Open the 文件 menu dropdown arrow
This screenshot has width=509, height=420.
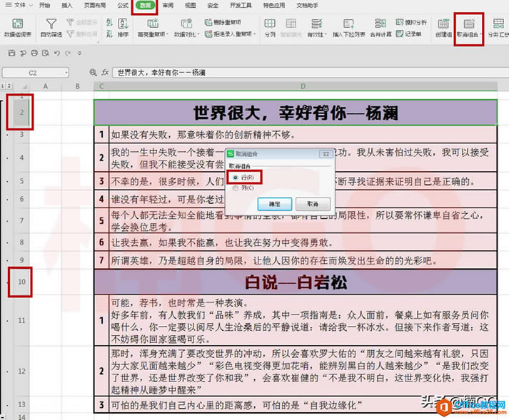(x=31, y=5)
